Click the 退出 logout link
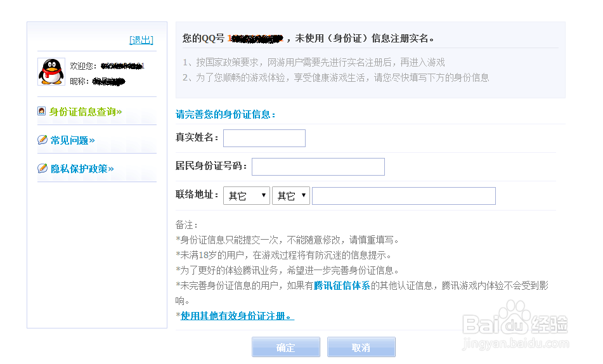 [141, 40]
